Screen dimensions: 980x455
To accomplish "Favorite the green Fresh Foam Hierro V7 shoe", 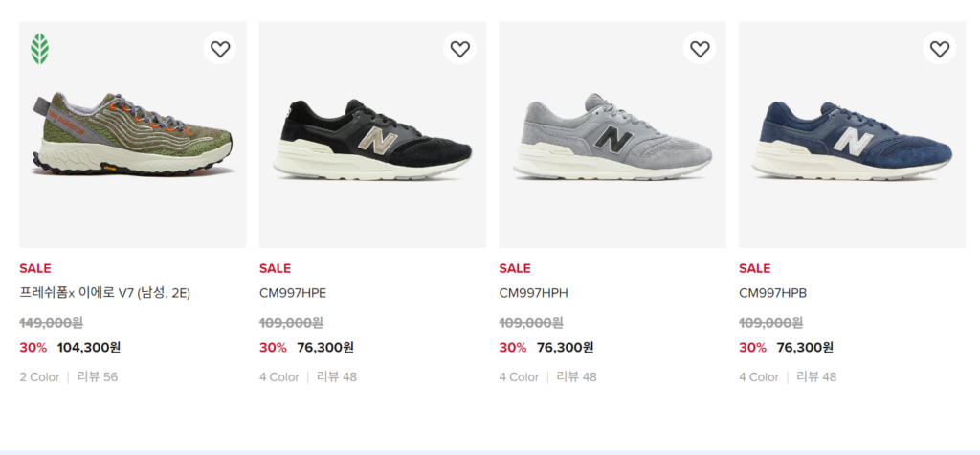I will coord(220,49).
